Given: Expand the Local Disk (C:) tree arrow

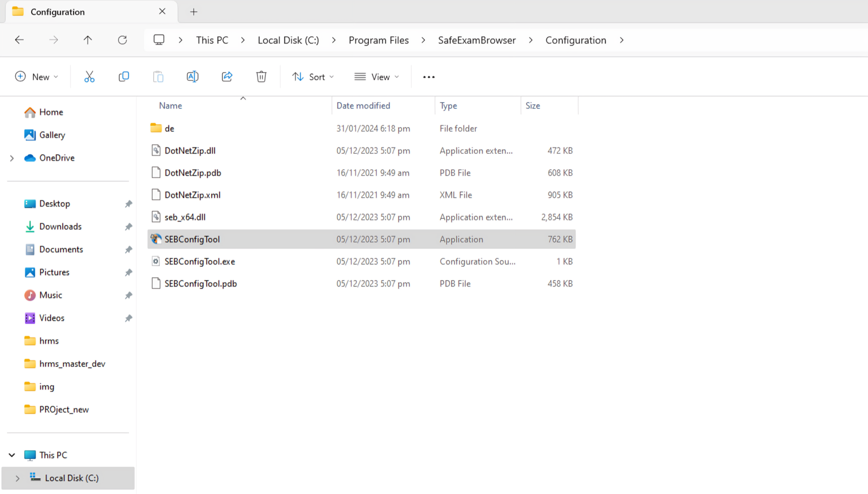Looking at the screenshot, I should [x=18, y=478].
